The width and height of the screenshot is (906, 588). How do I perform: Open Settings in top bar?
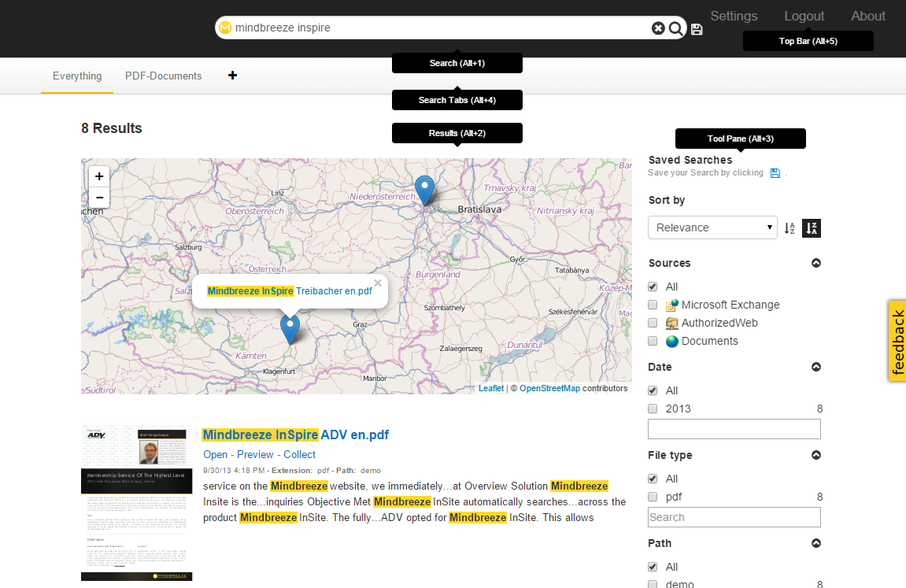click(x=734, y=17)
